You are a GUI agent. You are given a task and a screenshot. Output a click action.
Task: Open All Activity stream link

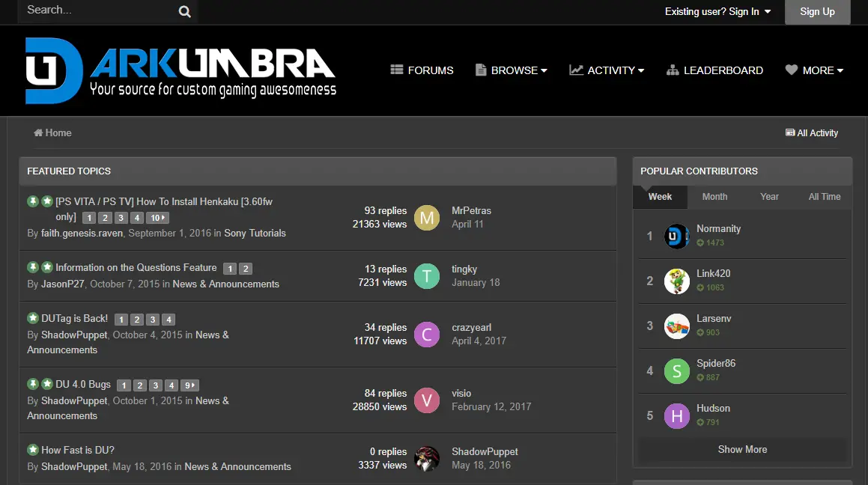pyautogui.click(x=812, y=132)
